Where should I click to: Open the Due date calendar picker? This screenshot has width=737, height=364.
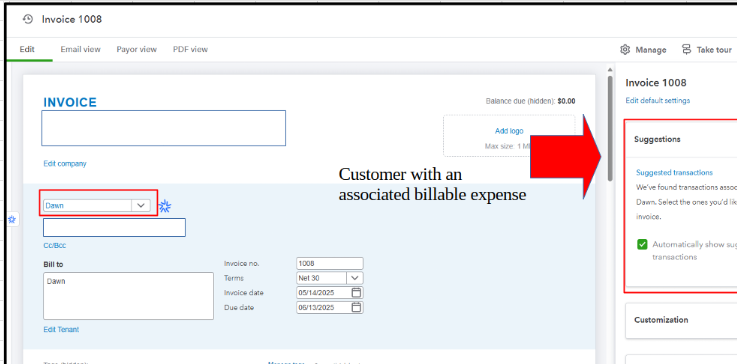[x=357, y=308]
